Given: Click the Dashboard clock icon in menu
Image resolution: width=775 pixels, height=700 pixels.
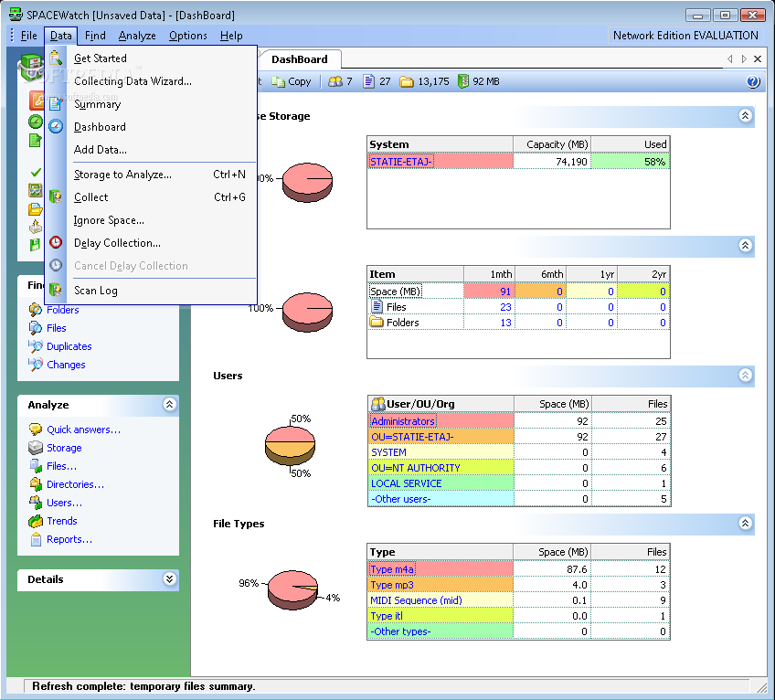Looking at the screenshot, I should point(56,126).
